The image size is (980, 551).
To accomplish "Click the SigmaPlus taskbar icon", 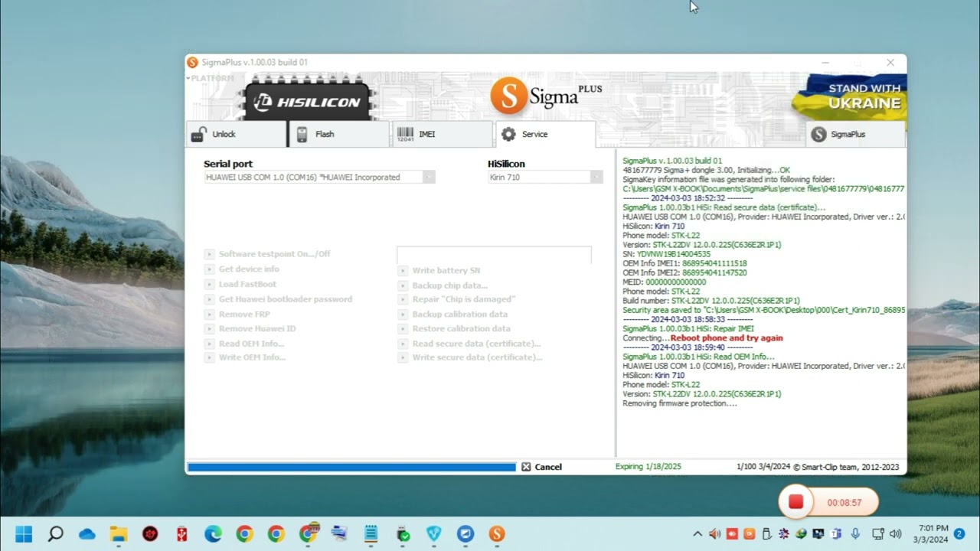I will tap(497, 533).
